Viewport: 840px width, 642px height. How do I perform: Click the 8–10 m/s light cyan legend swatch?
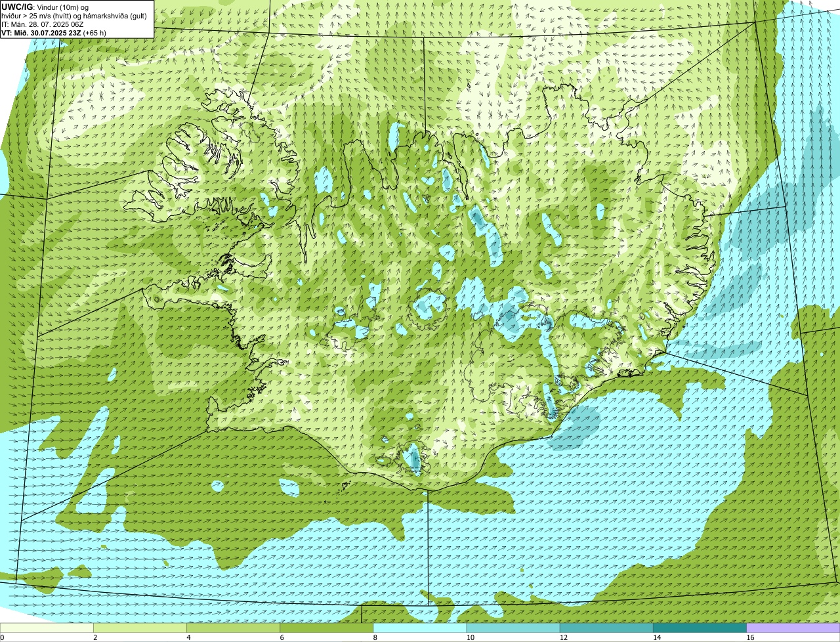pyautogui.click(x=420, y=628)
